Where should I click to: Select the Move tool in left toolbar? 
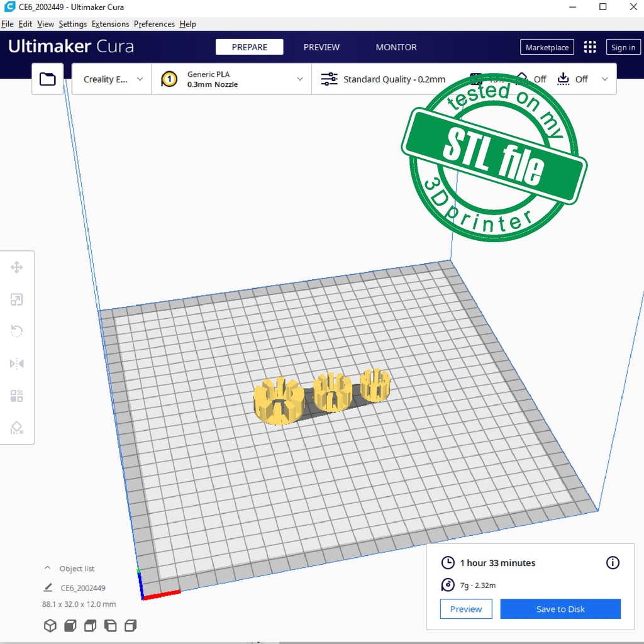[17, 268]
